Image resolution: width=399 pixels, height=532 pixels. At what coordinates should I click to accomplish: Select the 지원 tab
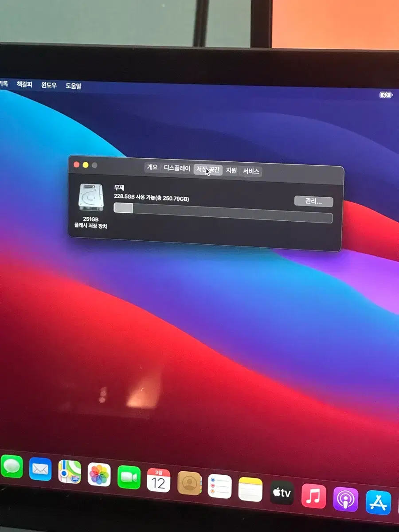[231, 170]
